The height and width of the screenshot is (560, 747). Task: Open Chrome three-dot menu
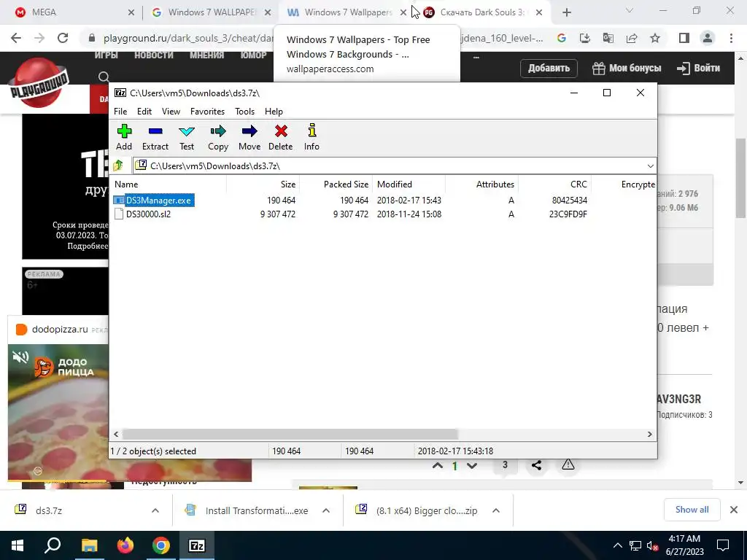click(x=731, y=38)
